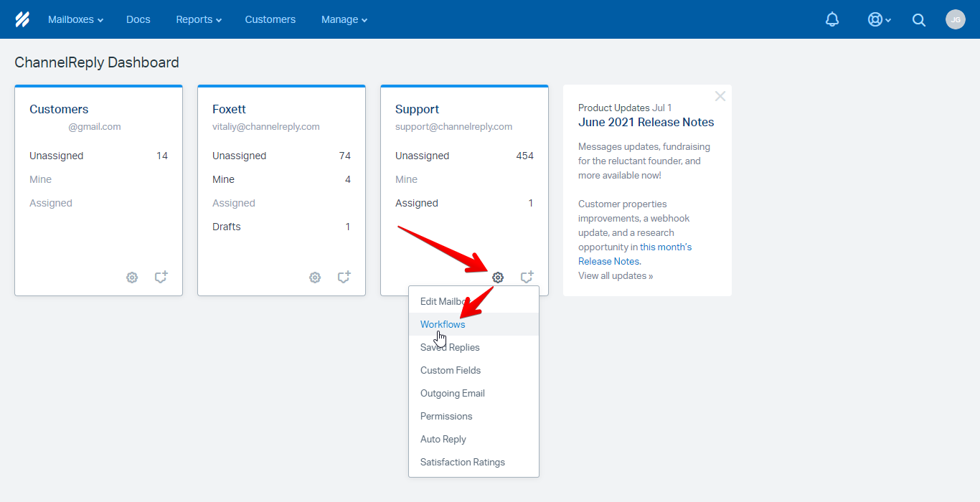Click the 454 unassigned count in Support
980x502 pixels.
[524, 156]
